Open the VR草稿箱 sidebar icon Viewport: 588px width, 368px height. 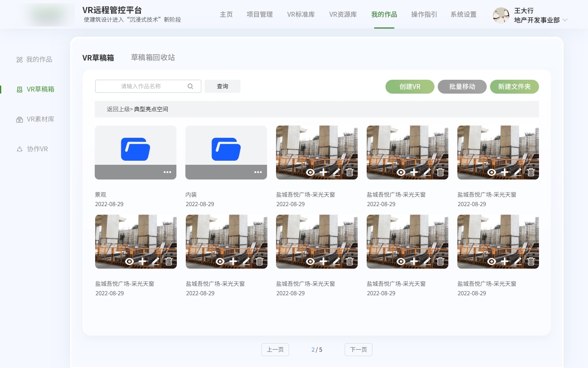(20, 89)
